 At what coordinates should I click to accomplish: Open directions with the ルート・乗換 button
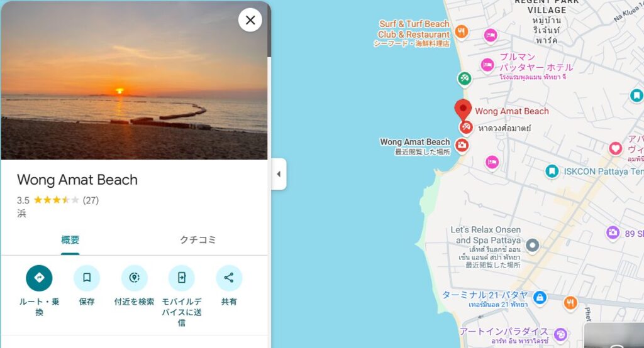click(39, 278)
